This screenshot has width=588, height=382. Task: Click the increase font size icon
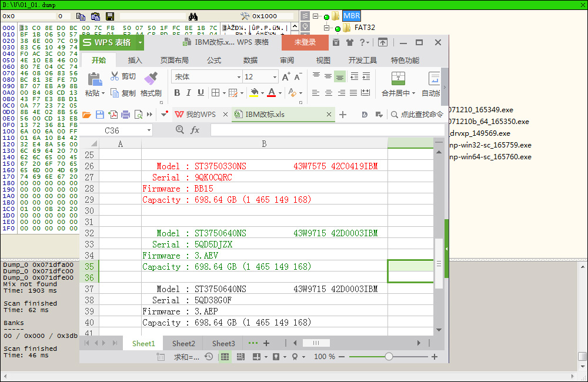[286, 77]
